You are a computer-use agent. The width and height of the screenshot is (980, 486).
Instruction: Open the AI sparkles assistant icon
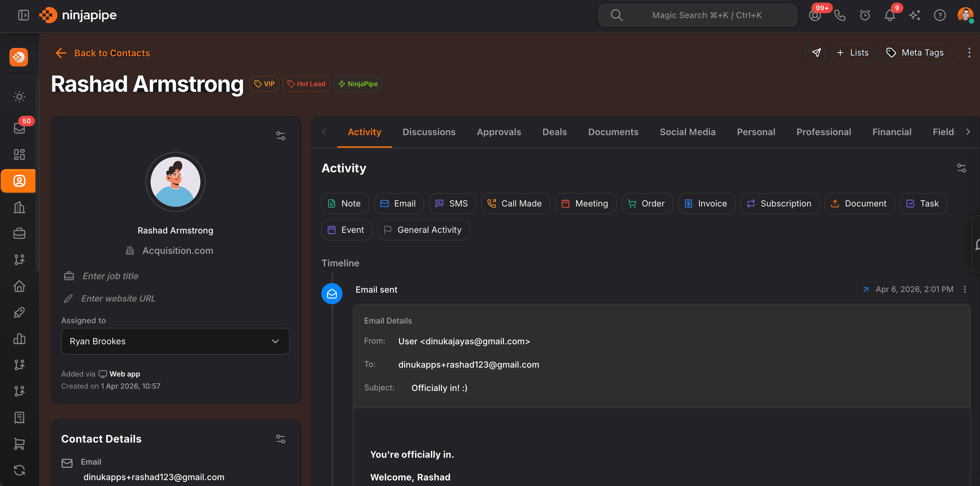click(x=915, y=15)
